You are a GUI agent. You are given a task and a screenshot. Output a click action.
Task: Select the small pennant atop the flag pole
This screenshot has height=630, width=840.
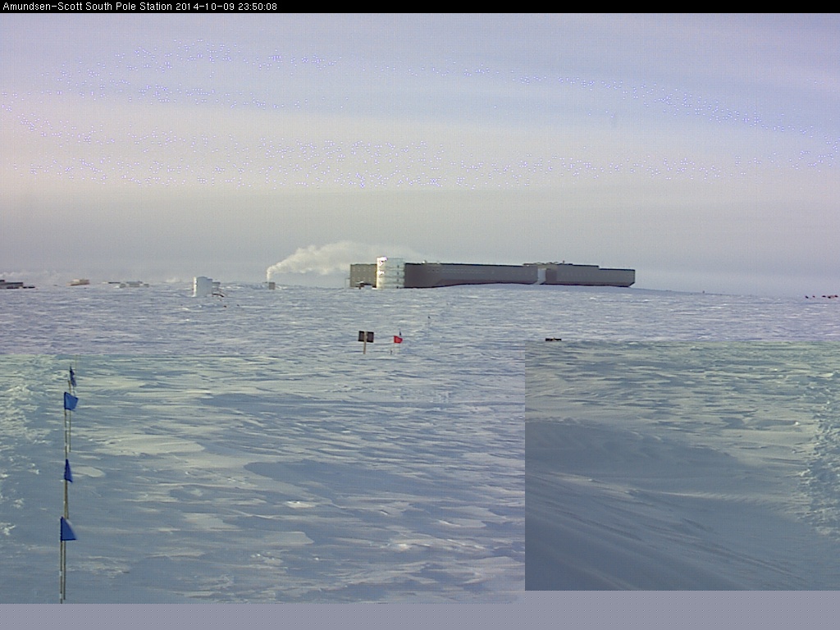tap(72, 377)
